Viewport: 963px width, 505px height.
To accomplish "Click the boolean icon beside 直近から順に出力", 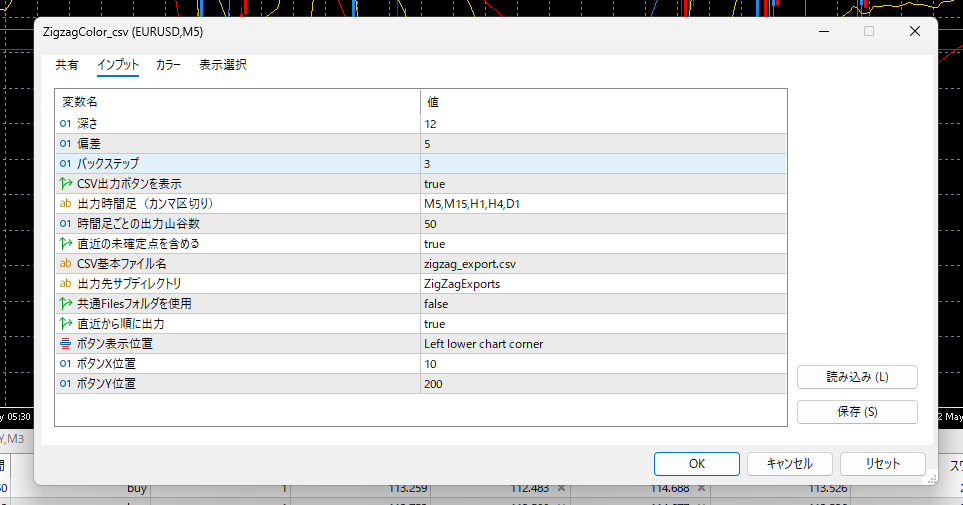I will click(x=66, y=324).
